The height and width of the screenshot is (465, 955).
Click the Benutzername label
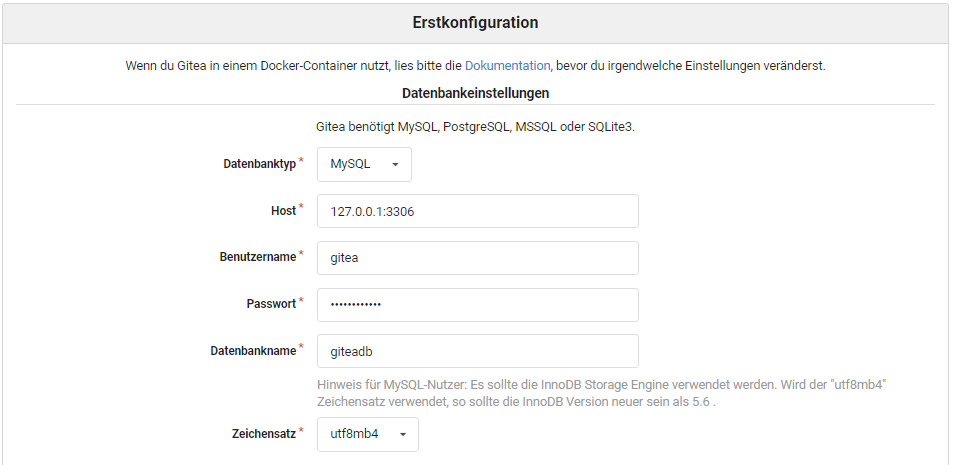[257, 257]
